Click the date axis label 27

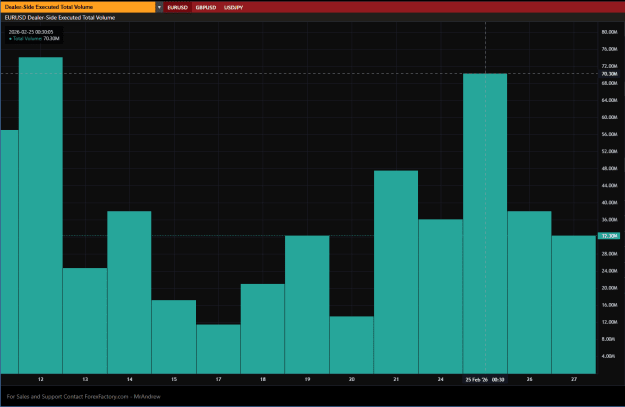pyautogui.click(x=574, y=379)
